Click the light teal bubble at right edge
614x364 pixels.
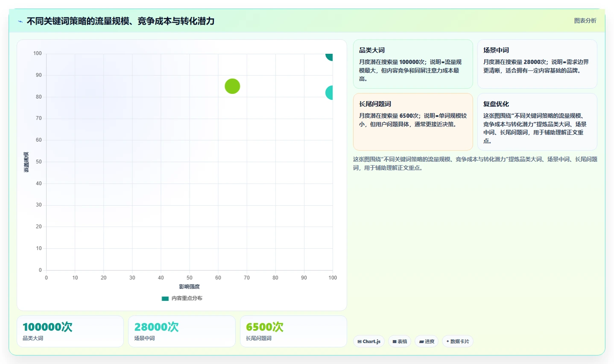click(329, 93)
